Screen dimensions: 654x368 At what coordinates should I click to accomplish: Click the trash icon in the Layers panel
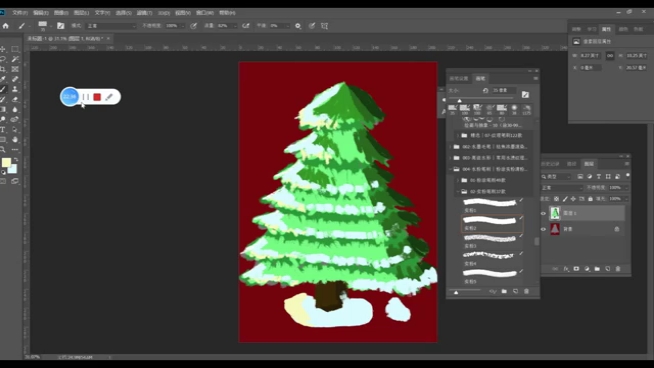point(618,269)
